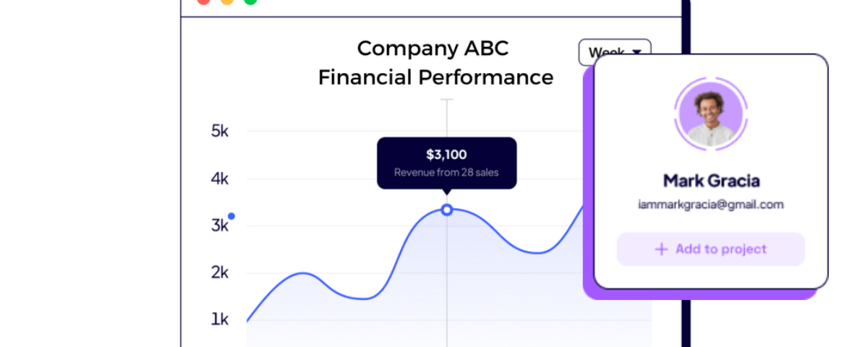
Task: Click the yellow window control dot
Action: click(x=227, y=1)
